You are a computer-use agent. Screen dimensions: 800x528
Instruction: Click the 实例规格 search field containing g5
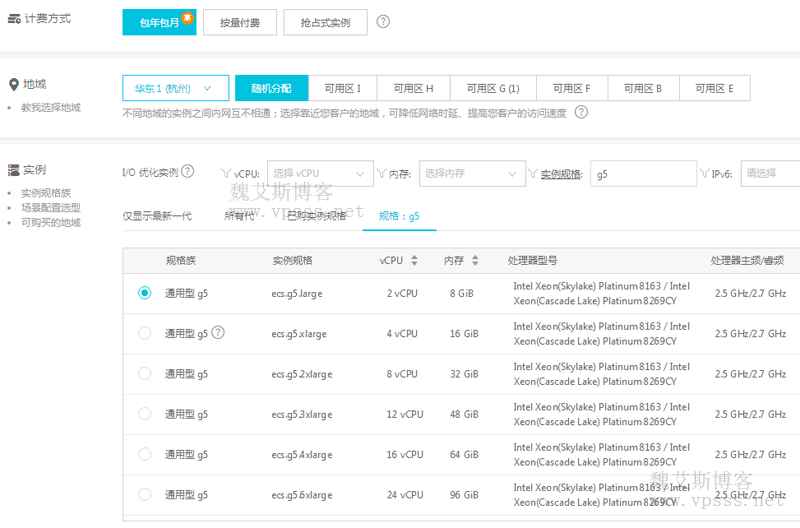[643, 173]
